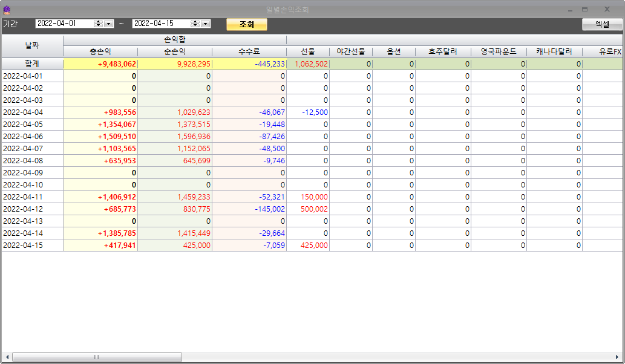Screen dimensions: 625x364
Task: Click the horizontal scrollbar left arrow
Action: pos(7,357)
